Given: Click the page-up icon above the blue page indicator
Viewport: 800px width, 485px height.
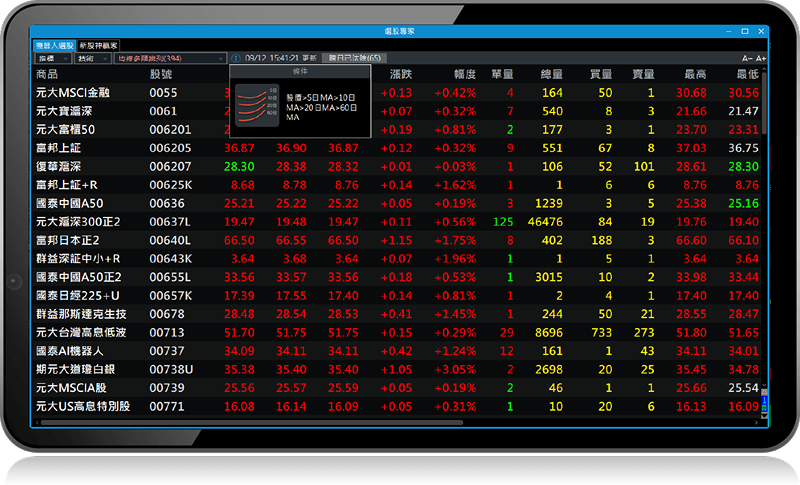Looking at the screenshot, I should 764,393.
